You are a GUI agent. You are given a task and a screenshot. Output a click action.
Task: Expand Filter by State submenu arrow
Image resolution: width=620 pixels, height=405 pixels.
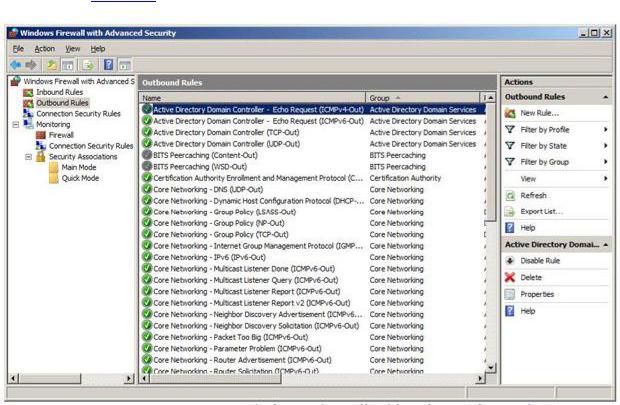(x=605, y=146)
